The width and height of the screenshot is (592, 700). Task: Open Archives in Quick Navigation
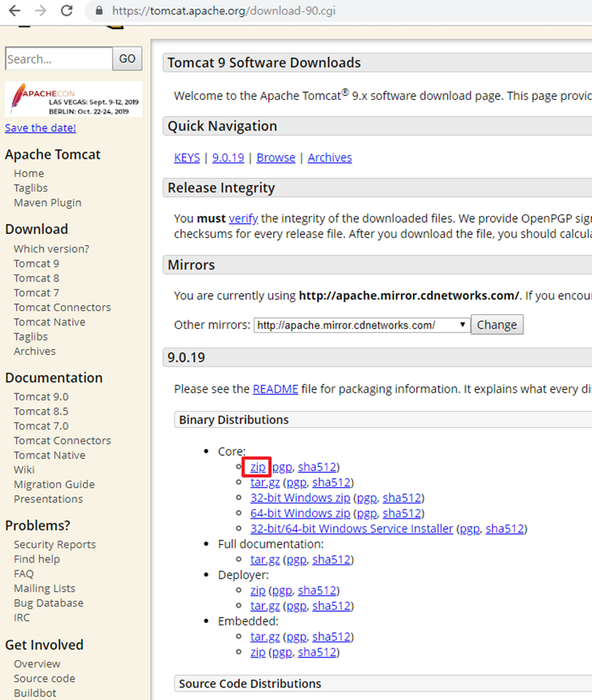330,158
